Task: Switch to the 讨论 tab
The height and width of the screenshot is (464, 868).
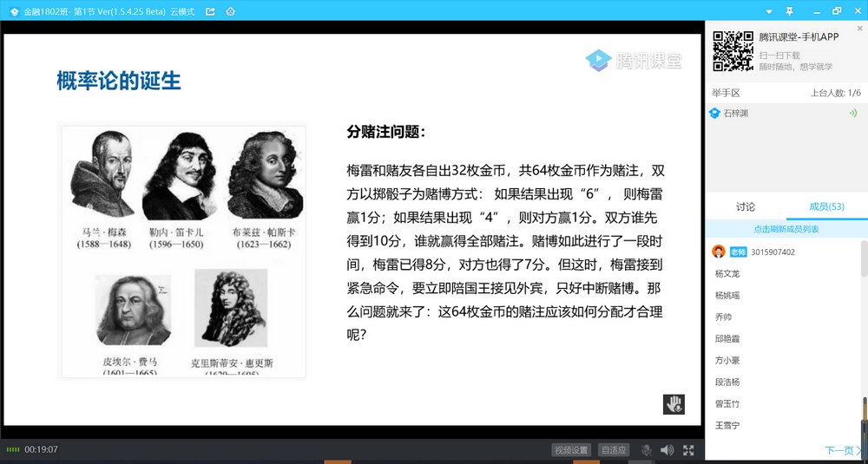Action: pyautogui.click(x=745, y=206)
